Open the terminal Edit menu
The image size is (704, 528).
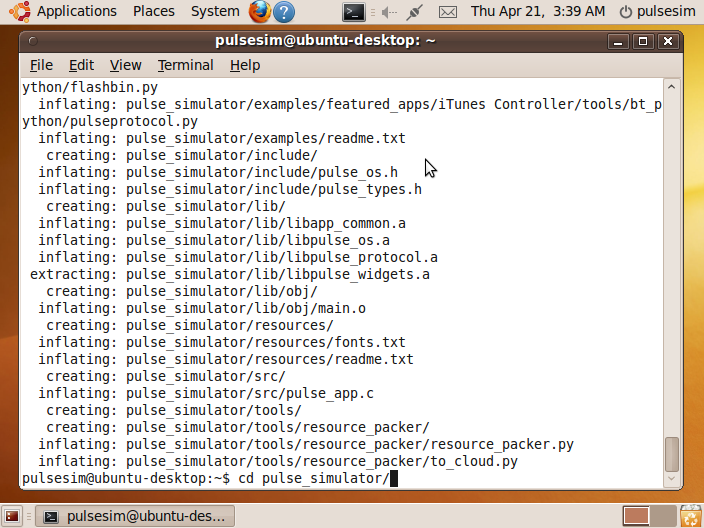[x=81, y=65]
